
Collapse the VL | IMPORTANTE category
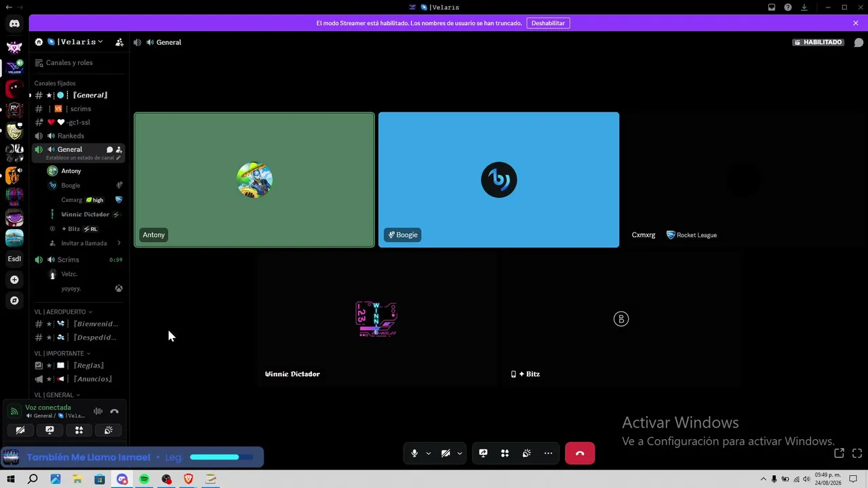pyautogui.click(x=62, y=353)
